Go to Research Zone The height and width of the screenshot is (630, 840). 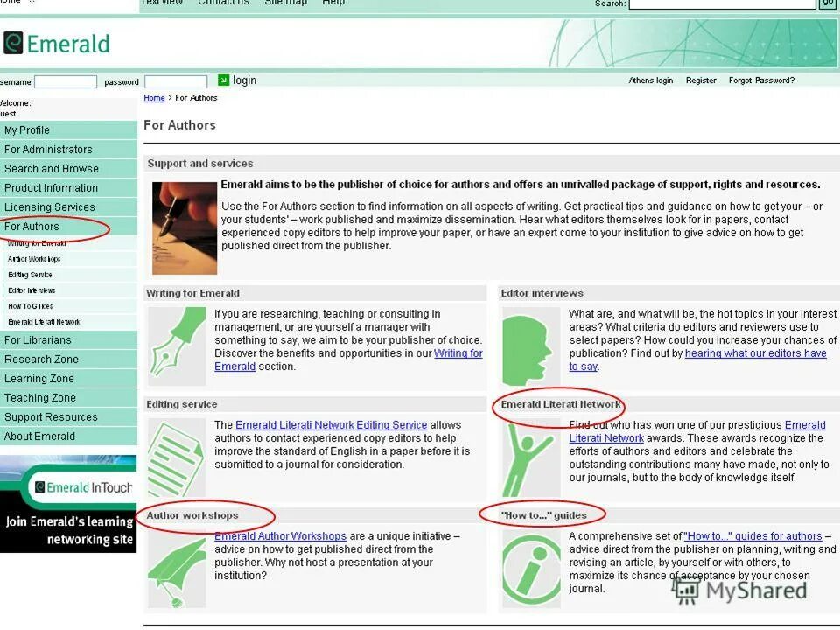point(68,360)
